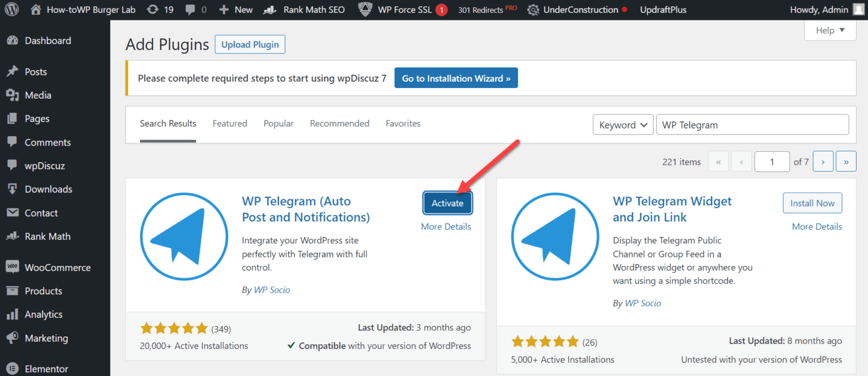Expand the Help panel

pyautogui.click(x=830, y=30)
